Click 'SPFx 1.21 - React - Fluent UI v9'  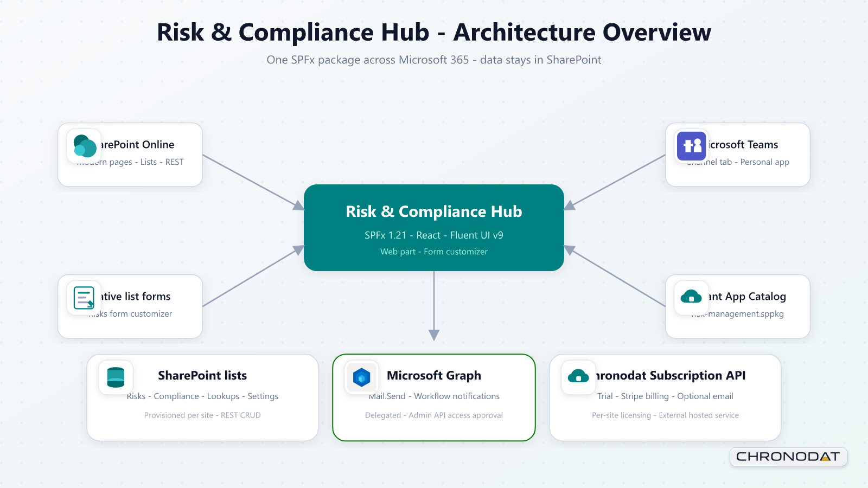click(434, 235)
